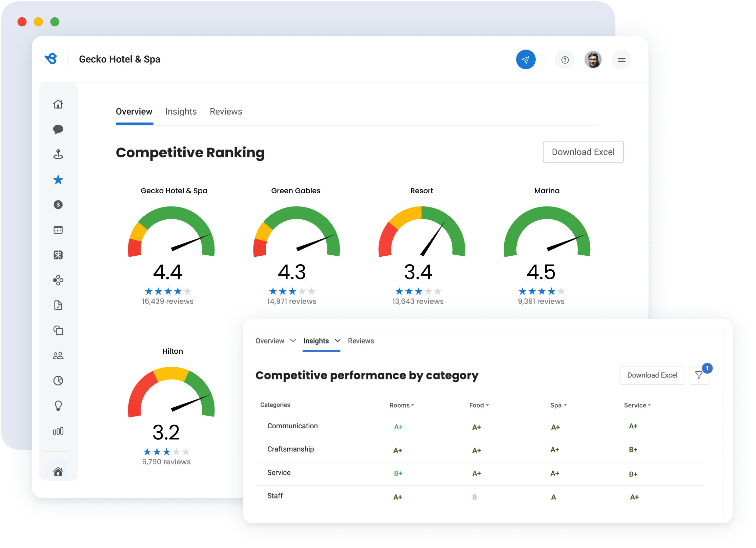Click the paper plane send button
Viewport: 756px width, 548px height.
tap(526, 60)
